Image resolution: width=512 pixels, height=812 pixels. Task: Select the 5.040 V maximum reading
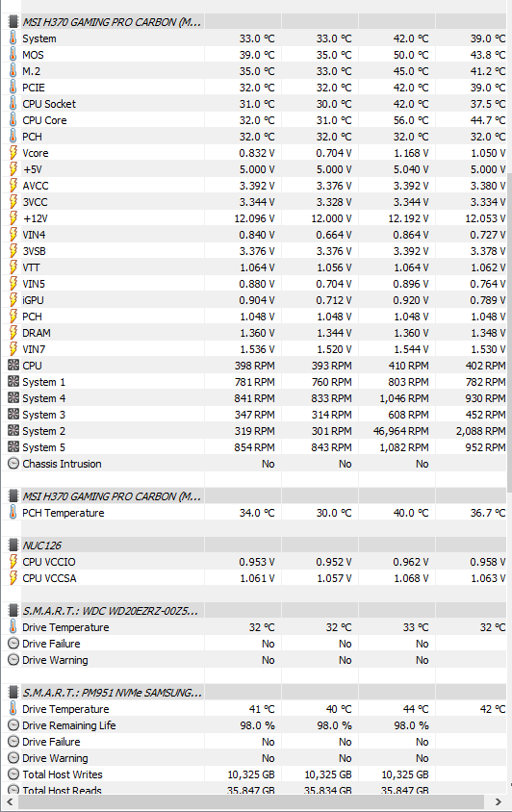click(411, 169)
